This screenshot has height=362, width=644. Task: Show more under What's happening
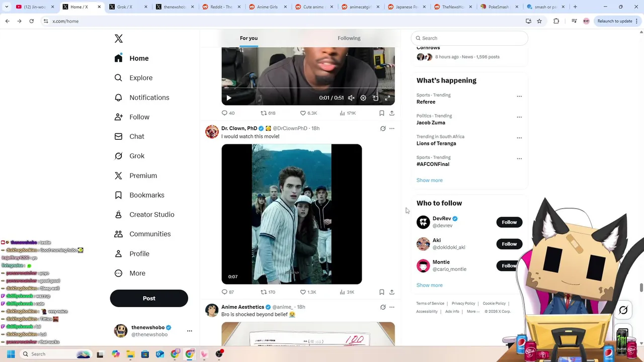430,180
